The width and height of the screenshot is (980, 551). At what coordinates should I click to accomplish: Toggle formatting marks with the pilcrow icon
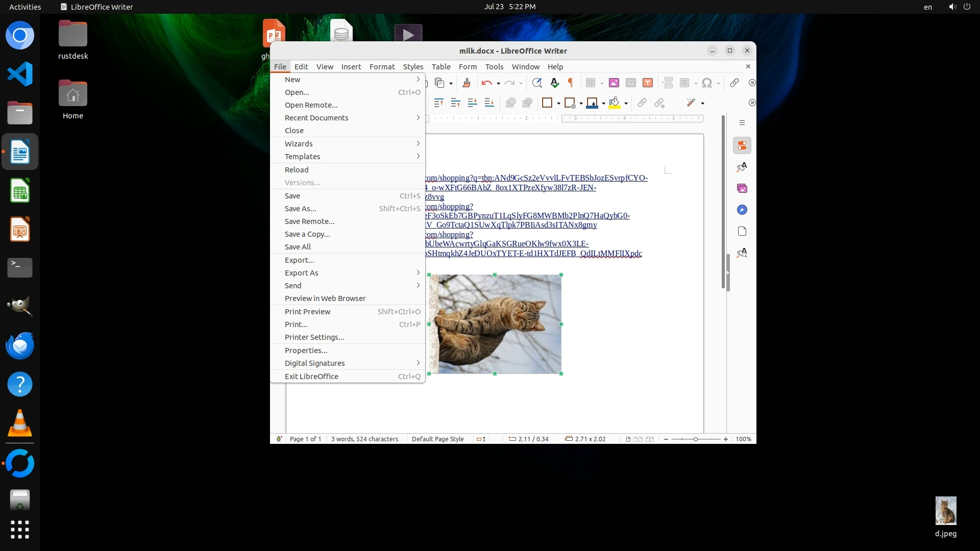tap(571, 83)
